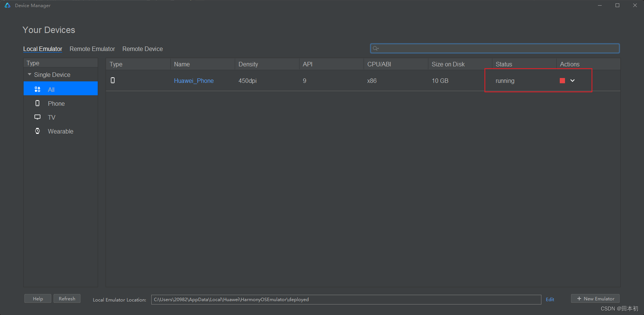Select the TV icon in sidebar

37,117
